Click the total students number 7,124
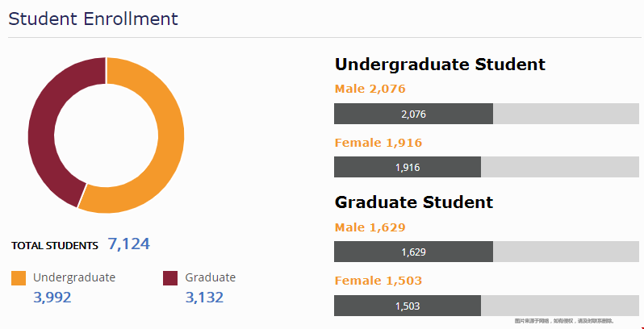This screenshot has height=329, width=644. point(129,244)
